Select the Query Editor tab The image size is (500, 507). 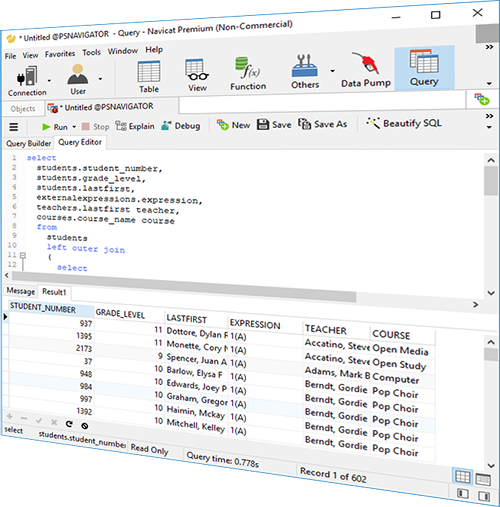pyautogui.click(x=80, y=142)
